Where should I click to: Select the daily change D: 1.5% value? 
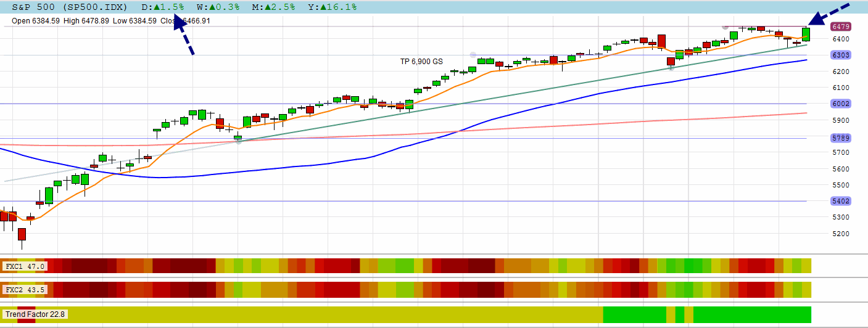(163, 7)
